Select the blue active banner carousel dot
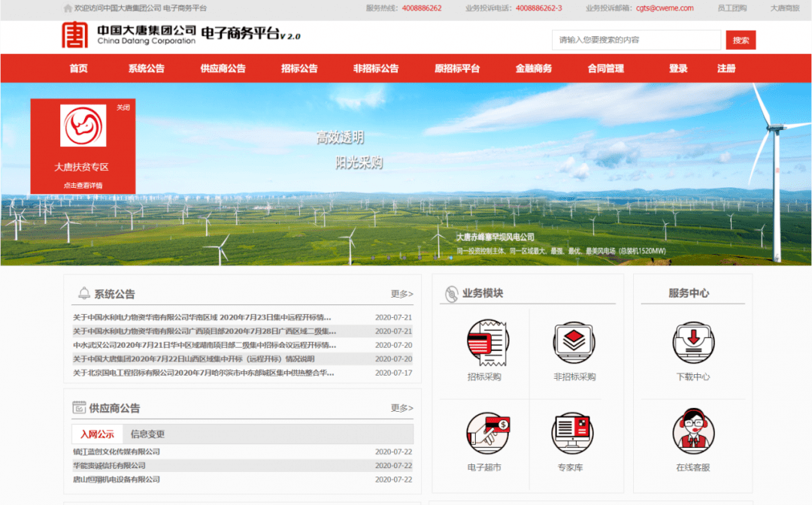Viewport: 812px width, 505px height. click(x=450, y=257)
